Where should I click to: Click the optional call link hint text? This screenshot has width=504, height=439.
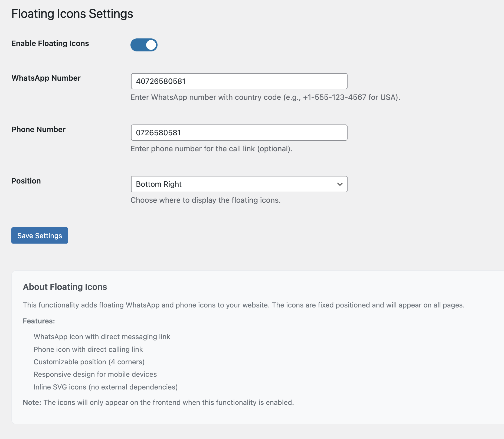click(x=211, y=149)
